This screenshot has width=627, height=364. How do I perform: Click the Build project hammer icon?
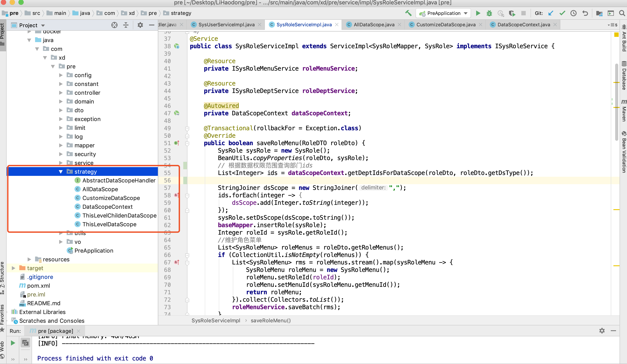coord(408,13)
